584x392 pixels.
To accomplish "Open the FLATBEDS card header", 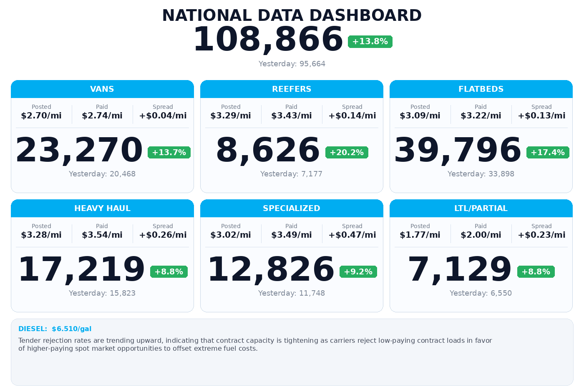I will coord(481,89).
